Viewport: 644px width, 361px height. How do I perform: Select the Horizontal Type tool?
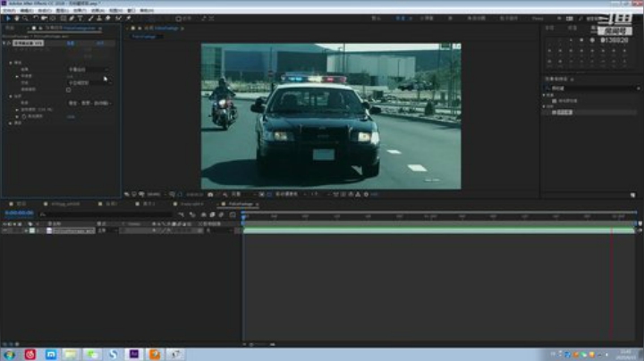(80, 19)
